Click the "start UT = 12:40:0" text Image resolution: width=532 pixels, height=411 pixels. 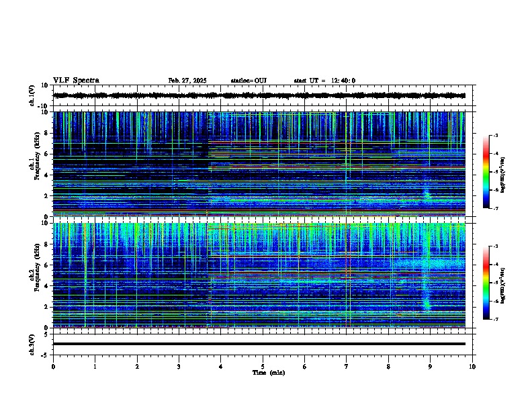coord(324,81)
